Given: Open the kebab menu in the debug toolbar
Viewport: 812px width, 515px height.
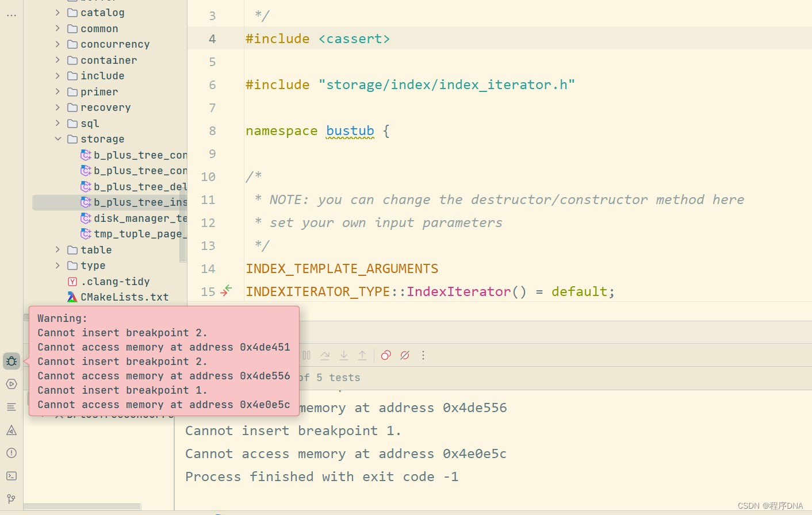Looking at the screenshot, I should pos(423,355).
